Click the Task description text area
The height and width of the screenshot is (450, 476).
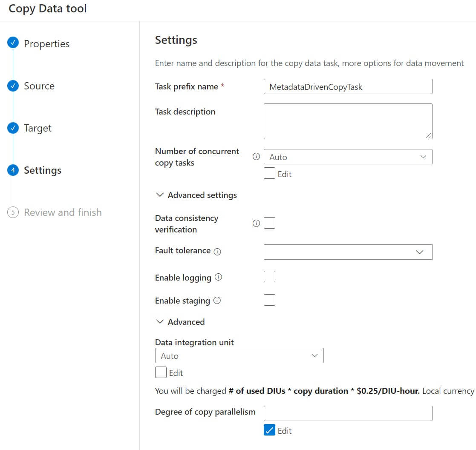pyautogui.click(x=348, y=121)
